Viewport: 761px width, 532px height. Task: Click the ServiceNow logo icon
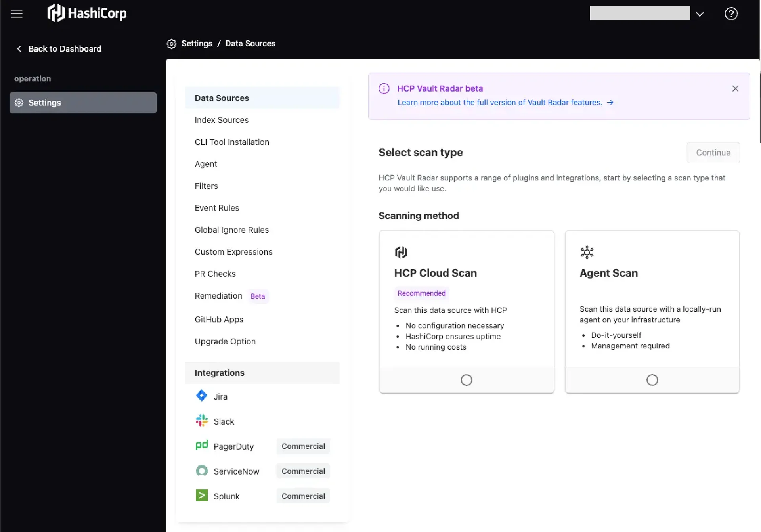(201, 471)
